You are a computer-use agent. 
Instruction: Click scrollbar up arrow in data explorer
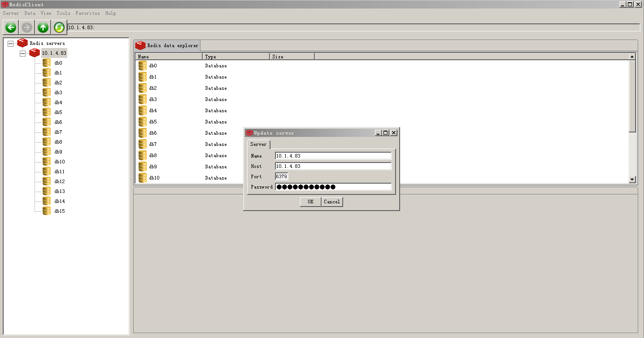click(632, 57)
